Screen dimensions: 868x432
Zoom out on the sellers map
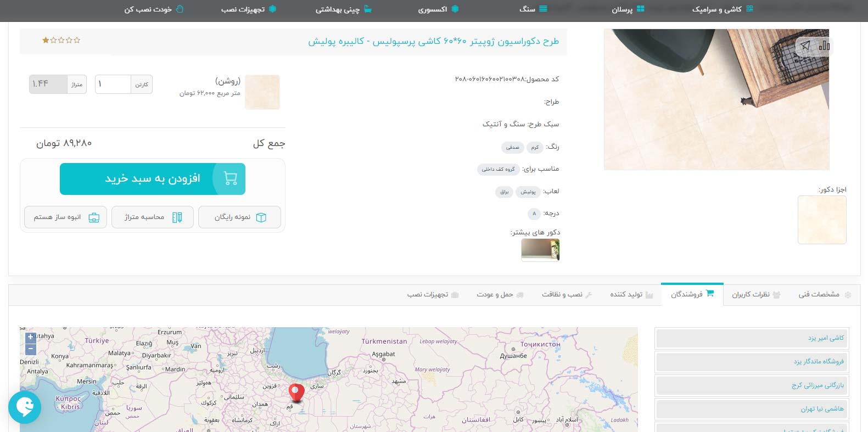coord(31,349)
